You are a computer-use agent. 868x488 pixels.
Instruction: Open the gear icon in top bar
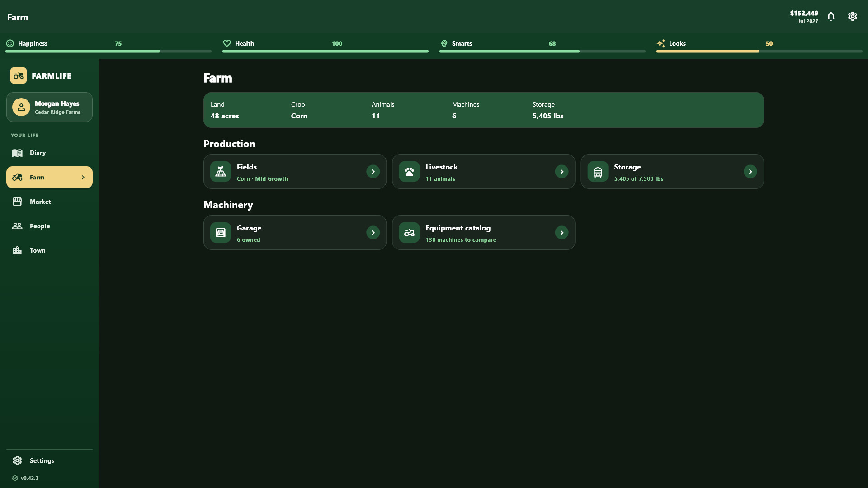coord(853,17)
